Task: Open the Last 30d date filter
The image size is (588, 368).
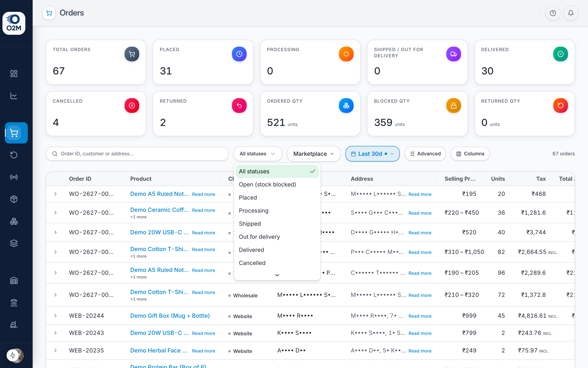Action: [x=372, y=154]
